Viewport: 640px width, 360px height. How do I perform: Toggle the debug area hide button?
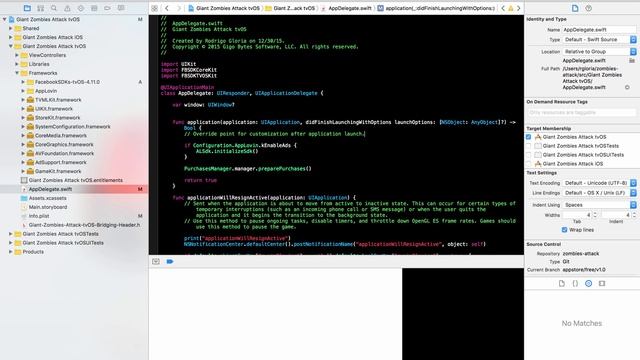click(x=156, y=261)
